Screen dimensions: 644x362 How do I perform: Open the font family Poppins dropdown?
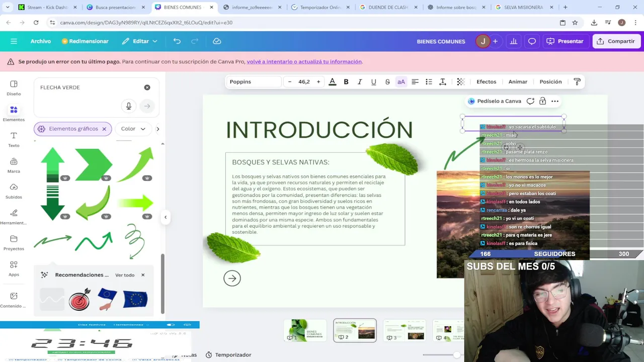tap(254, 81)
